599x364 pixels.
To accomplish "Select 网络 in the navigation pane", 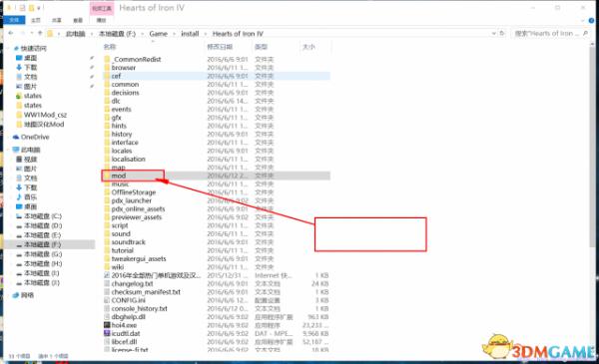I will coord(27,295).
